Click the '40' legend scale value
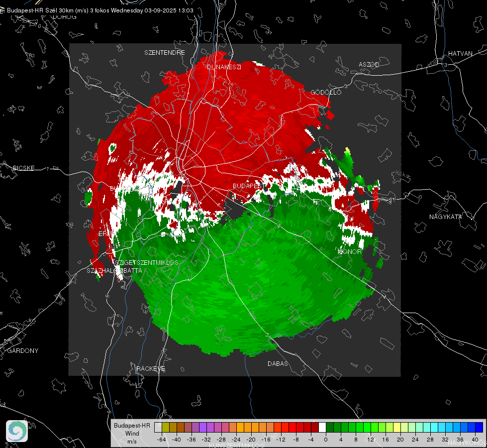This screenshot has height=448, width=487. [x=475, y=440]
